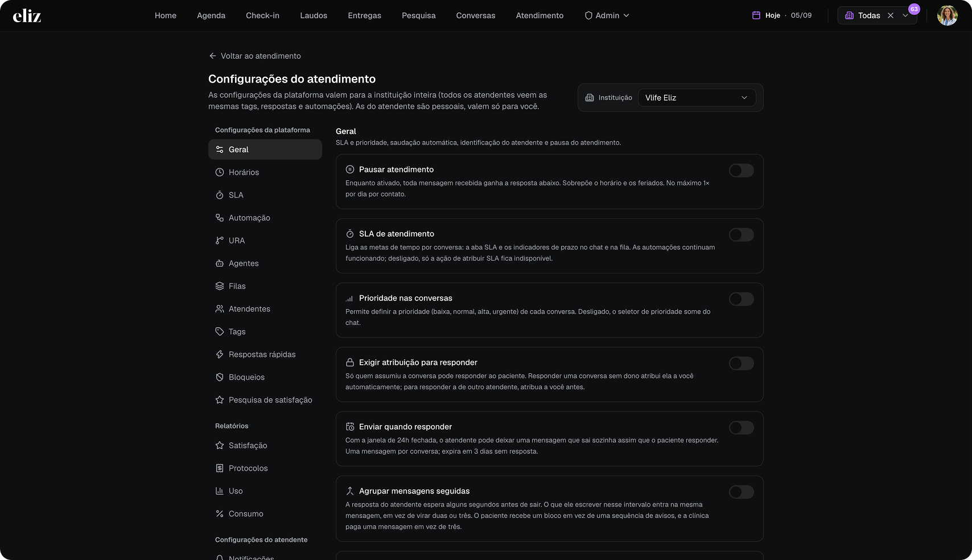Viewport: 972px width, 560px height.
Task: Click the Geral sliders icon in sidebar
Action: [x=220, y=150]
